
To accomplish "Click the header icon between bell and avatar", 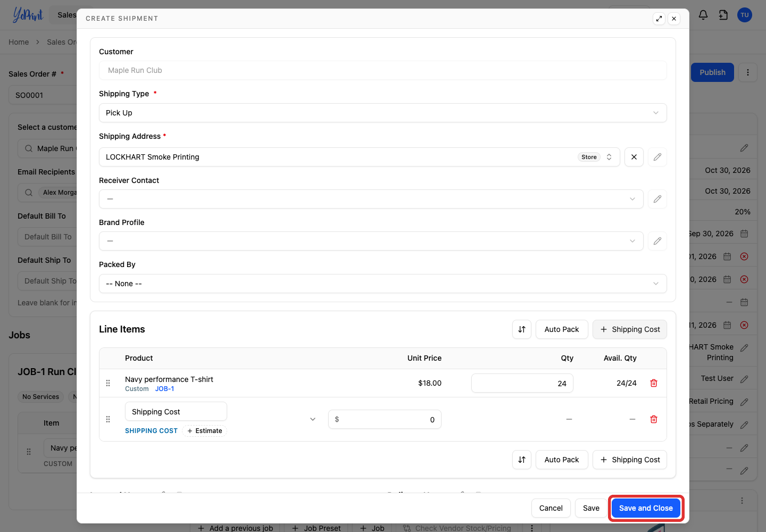I will point(723,15).
